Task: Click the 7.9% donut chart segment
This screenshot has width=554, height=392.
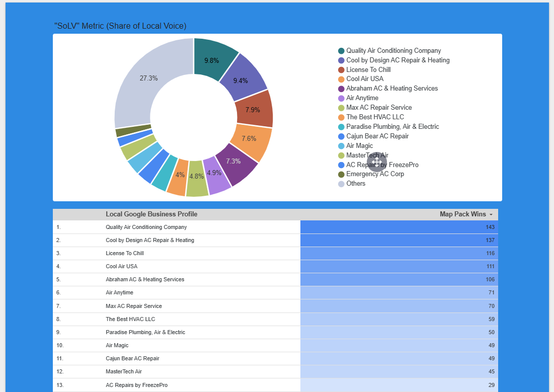Action: pos(254,109)
